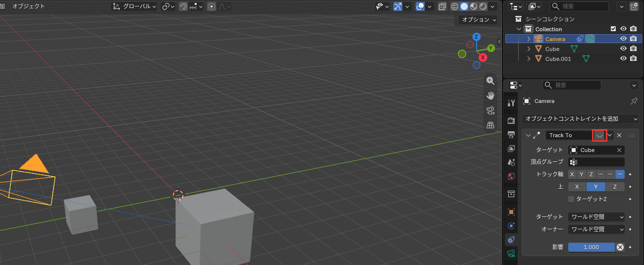Toggle X-ray mode in the viewport header

tap(442, 6)
